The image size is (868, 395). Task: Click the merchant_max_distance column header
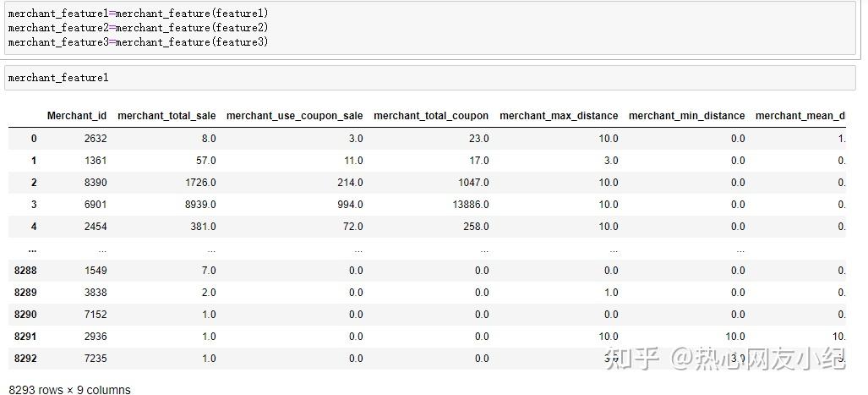click(559, 116)
